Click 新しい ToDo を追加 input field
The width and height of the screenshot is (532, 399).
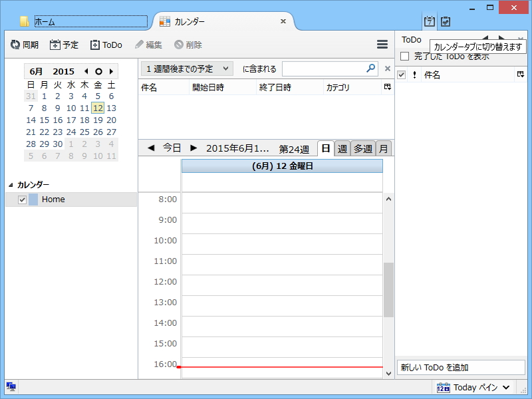pos(461,368)
